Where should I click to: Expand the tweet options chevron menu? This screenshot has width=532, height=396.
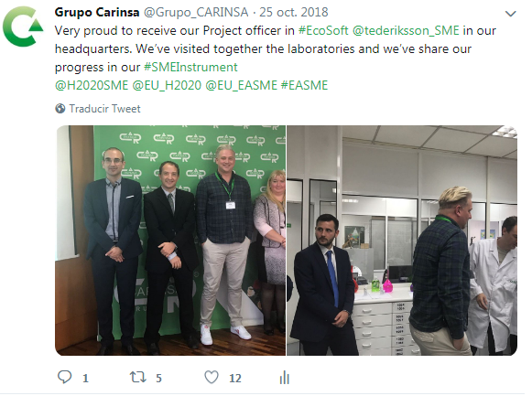click(x=511, y=14)
